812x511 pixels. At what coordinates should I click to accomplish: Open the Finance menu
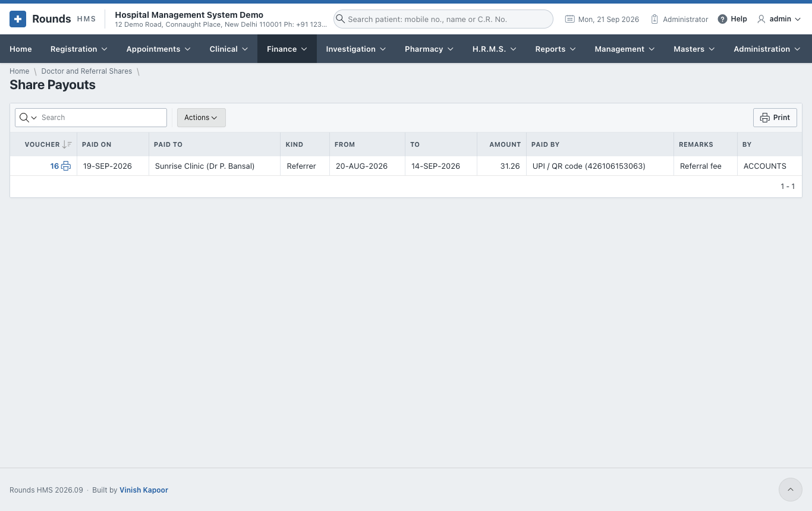click(x=287, y=49)
